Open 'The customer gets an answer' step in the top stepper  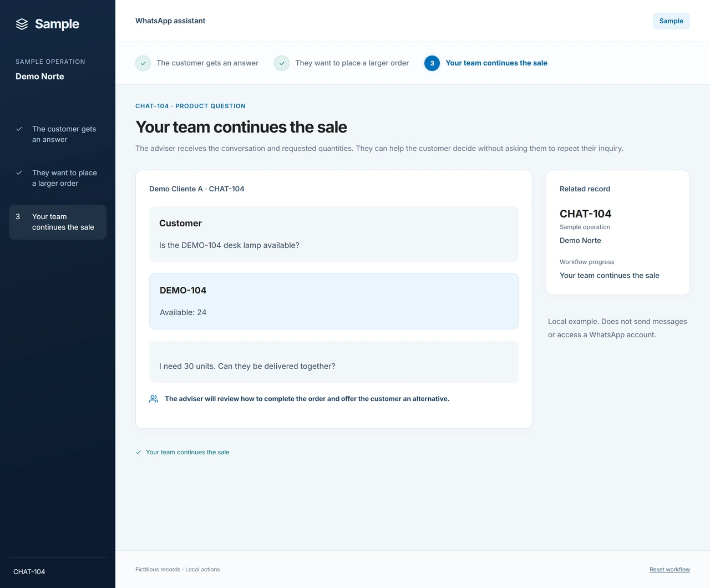[197, 63]
